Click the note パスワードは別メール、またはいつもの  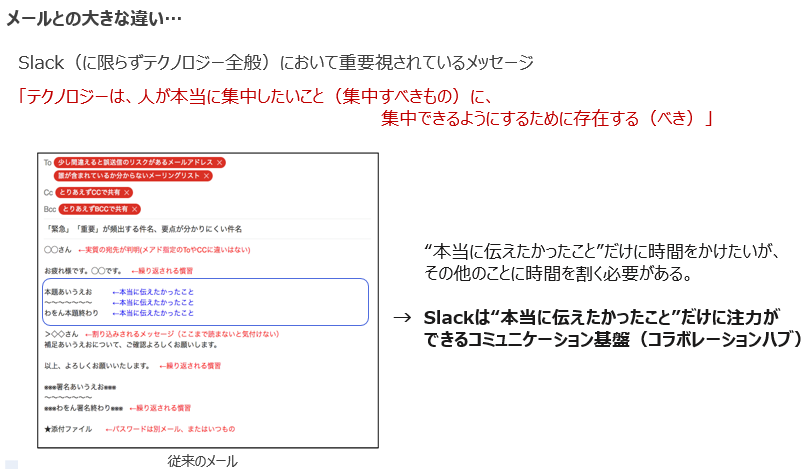170,429
